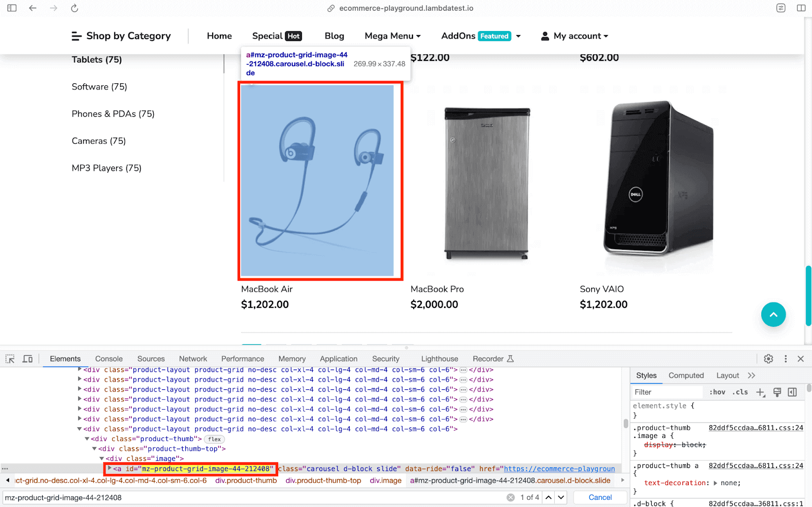Open the MacBook Pro product title
812x507 pixels.
point(437,289)
